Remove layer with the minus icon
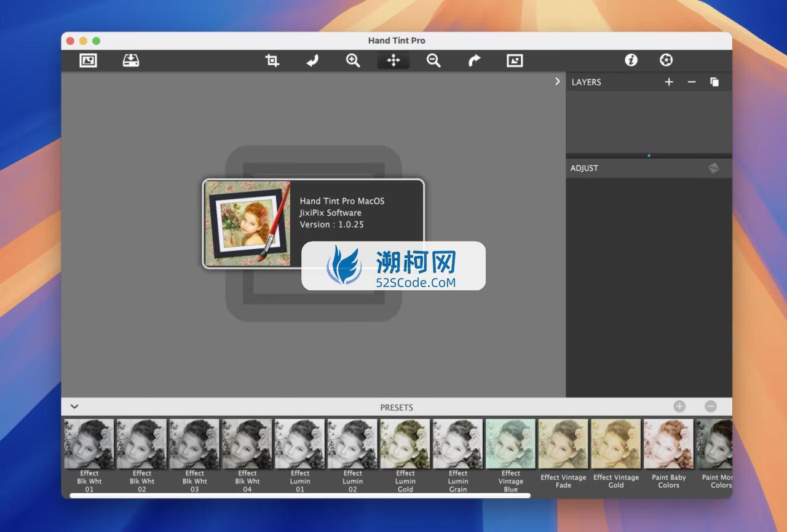The image size is (787, 532). click(x=692, y=82)
